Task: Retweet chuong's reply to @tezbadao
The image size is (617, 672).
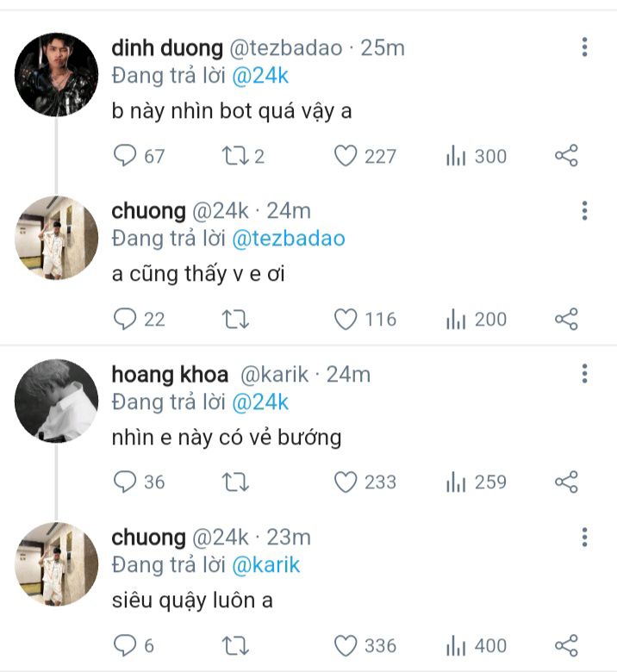Action: click(233, 319)
